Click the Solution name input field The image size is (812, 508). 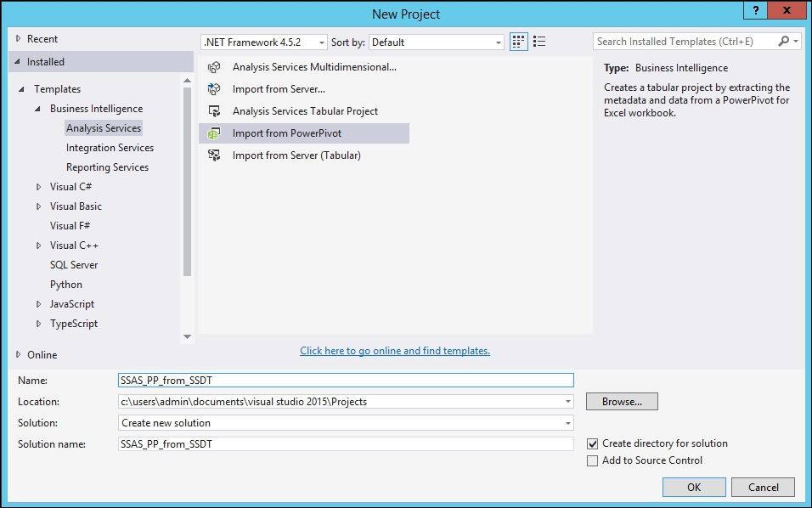pos(346,444)
